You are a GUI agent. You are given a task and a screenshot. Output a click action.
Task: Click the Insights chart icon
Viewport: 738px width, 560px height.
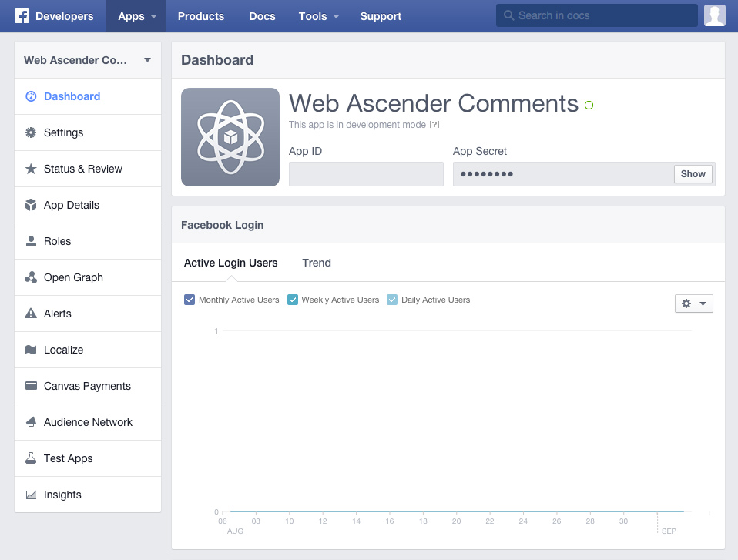click(31, 495)
